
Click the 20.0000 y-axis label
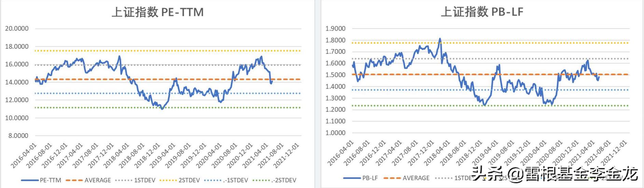click(x=17, y=29)
